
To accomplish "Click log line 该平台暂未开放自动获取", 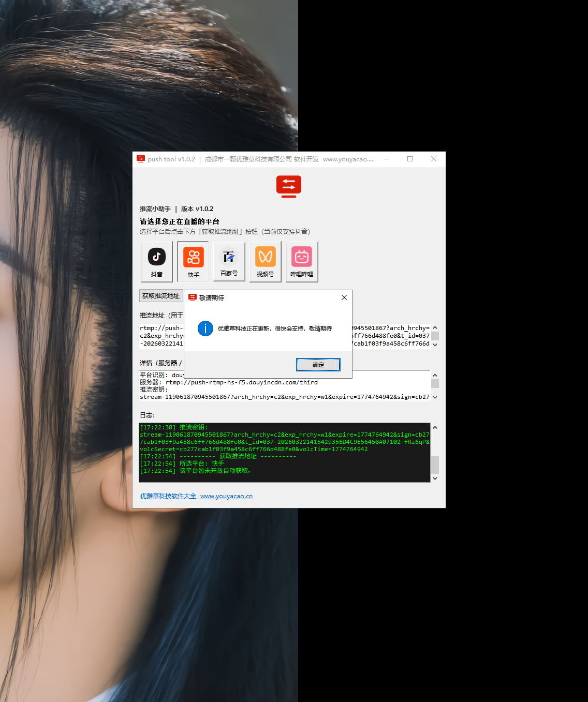I will 196,471.
